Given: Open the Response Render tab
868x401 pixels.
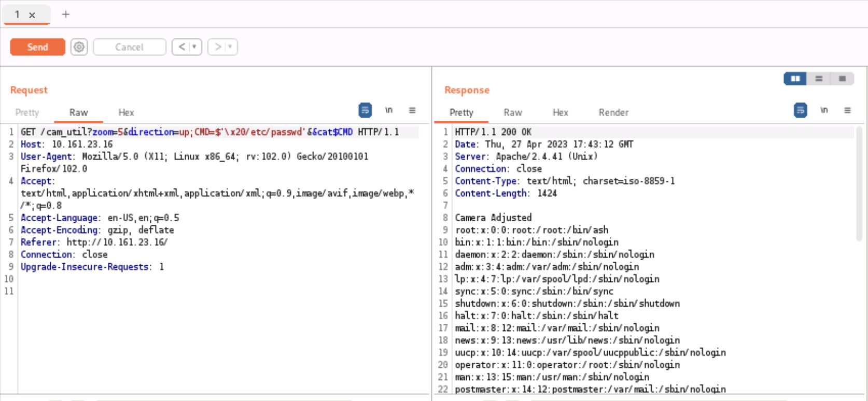Looking at the screenshot, I should point(614,112).
